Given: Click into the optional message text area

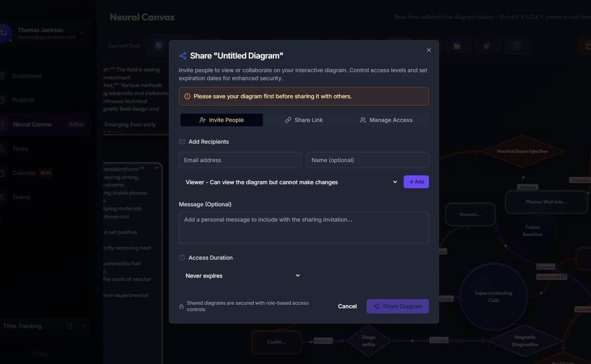Looking at the screenshot, I should (303, 228).
